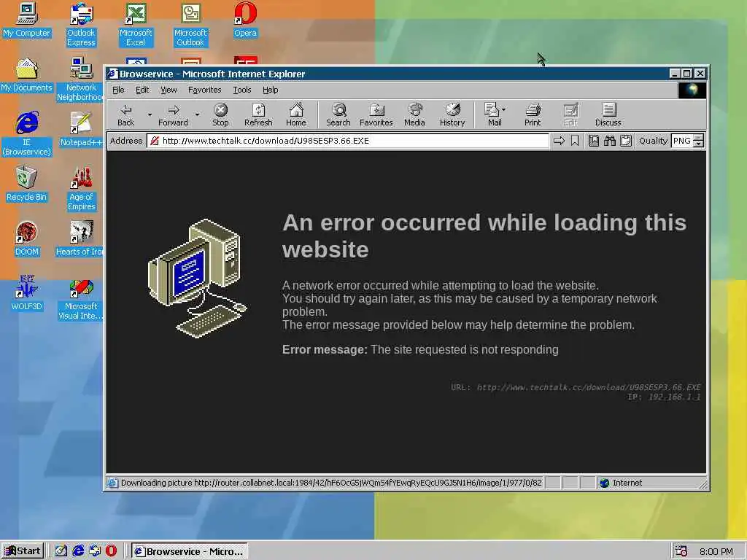Click the bookmark icon beside Go arrow

tap(575, 141)
